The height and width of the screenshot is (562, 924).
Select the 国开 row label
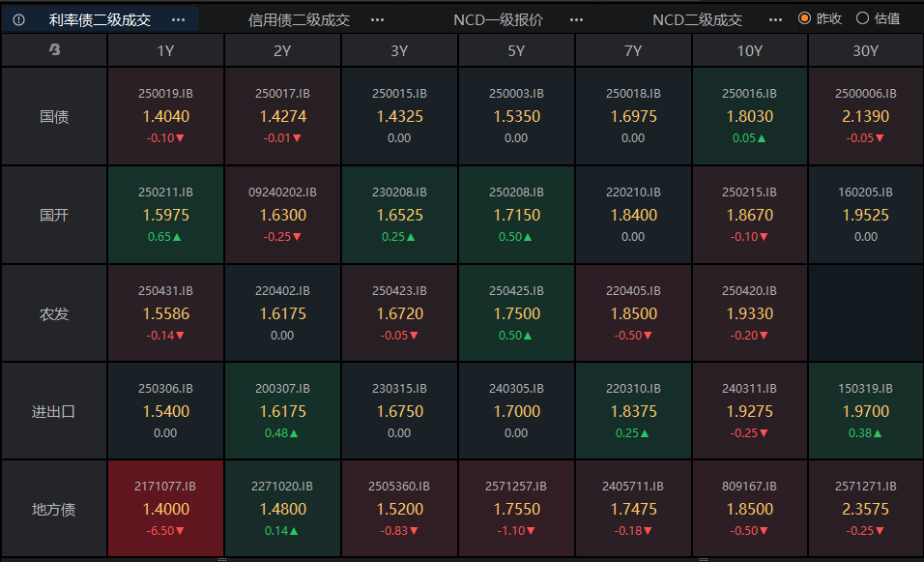[54, 215]
